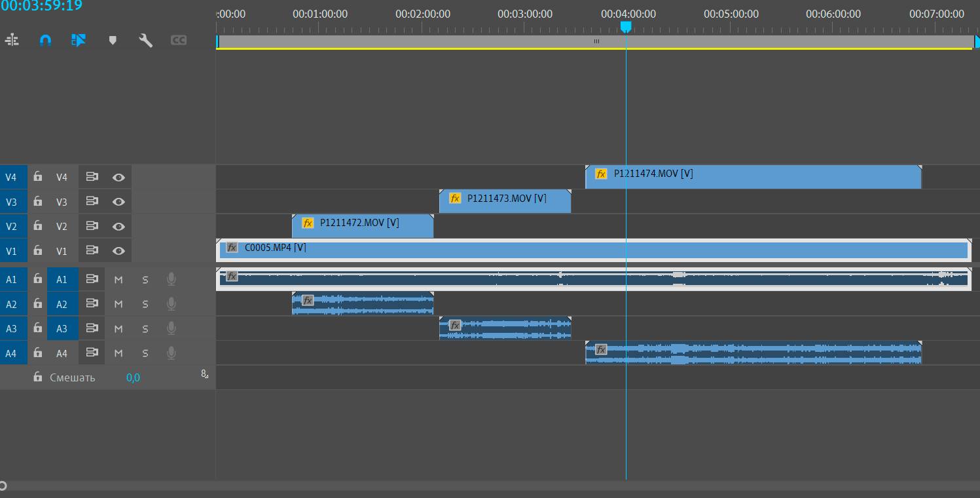Click the zoom scrollbar circle handle at bottom

point(3,486)
